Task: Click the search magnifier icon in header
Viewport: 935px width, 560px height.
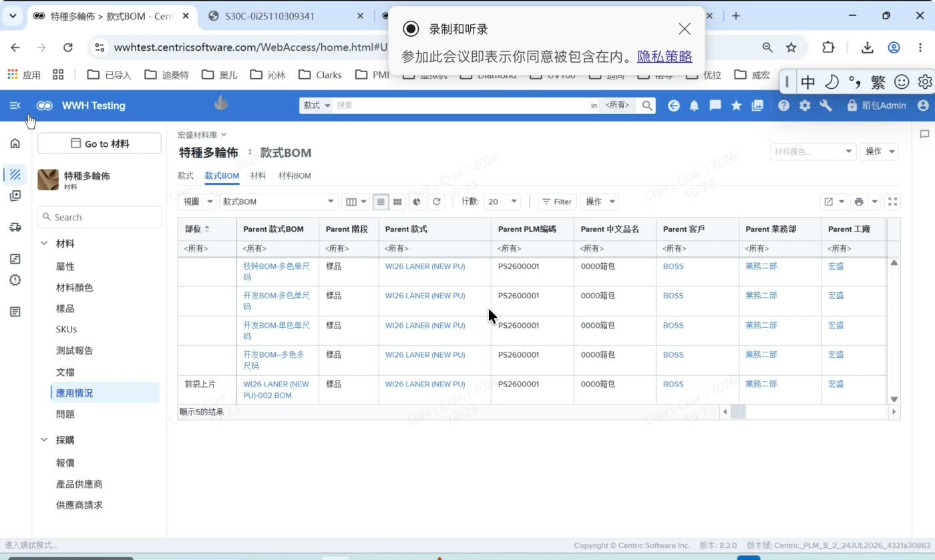Action: [x=647, y=105]
